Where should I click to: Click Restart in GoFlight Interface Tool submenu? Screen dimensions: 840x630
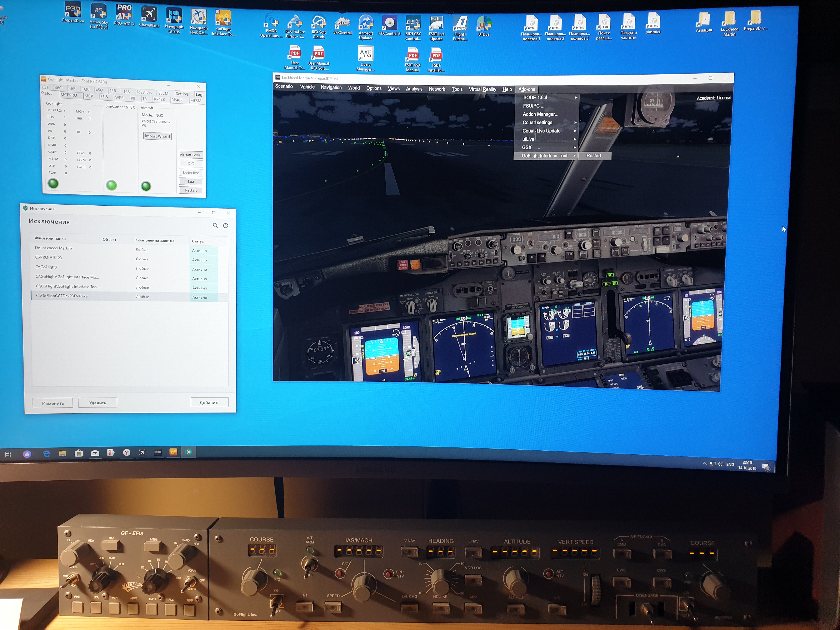(594, 156)
